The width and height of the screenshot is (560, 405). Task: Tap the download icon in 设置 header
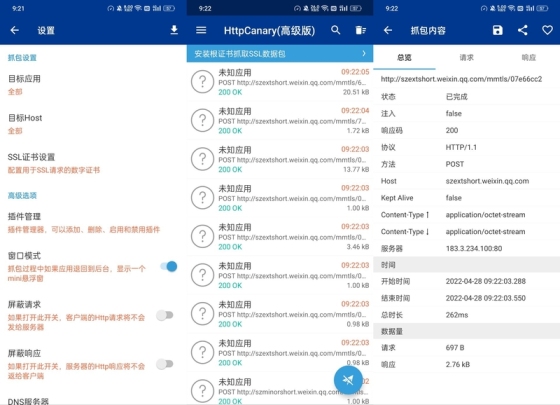click(x=174, y=30)
